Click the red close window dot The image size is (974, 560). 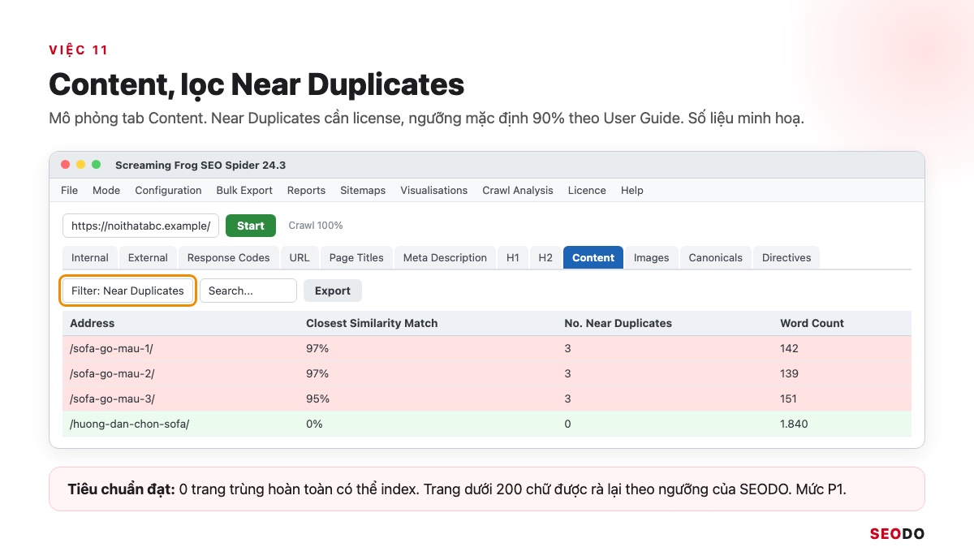click(66, 165)
